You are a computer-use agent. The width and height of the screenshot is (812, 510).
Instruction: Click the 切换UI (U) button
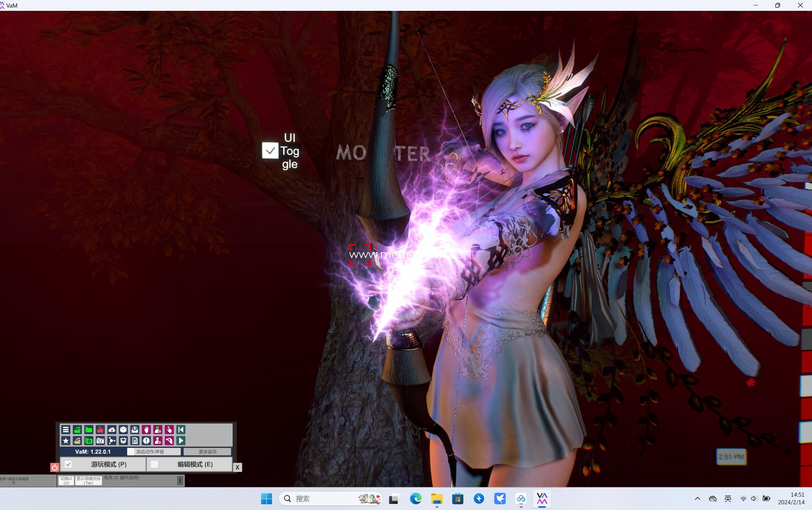coord(66,481)
